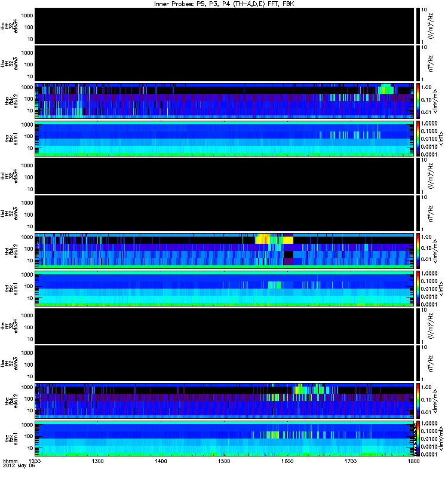
Task: Click the black color bar of thd fff scm3
Action: coord(418,213)
